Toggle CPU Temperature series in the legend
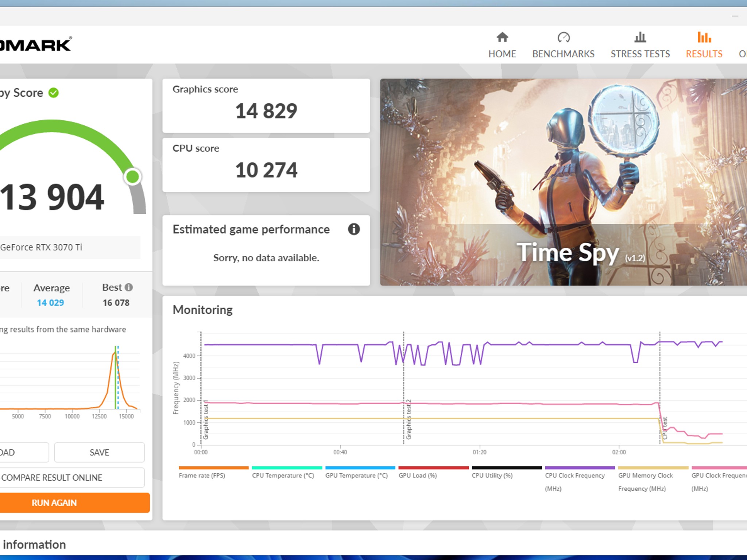Image resolution: width=747 pixels, height=560 pixels. (x=283, y=475)
